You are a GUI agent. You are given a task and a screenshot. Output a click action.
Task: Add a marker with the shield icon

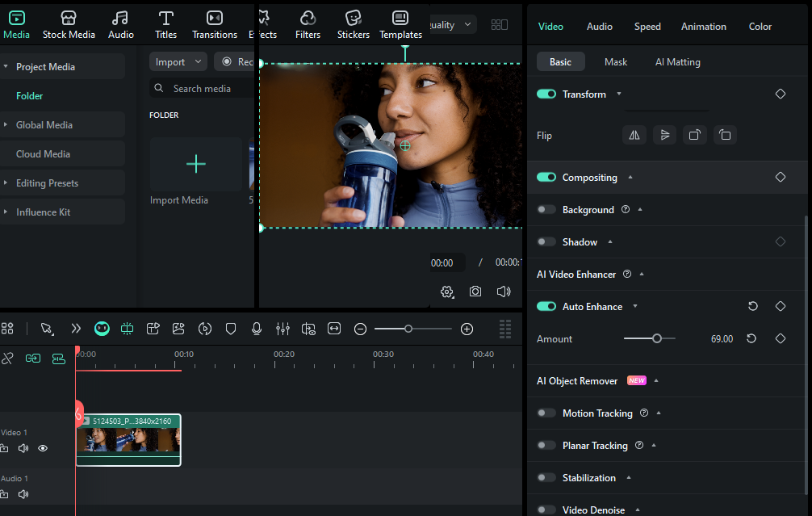click(231, 329)
